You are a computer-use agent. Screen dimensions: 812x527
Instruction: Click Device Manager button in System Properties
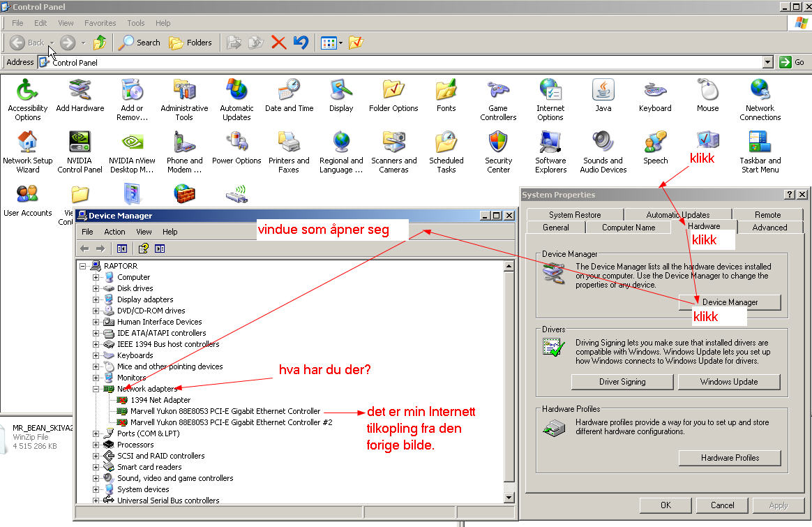tap(730, 302)
